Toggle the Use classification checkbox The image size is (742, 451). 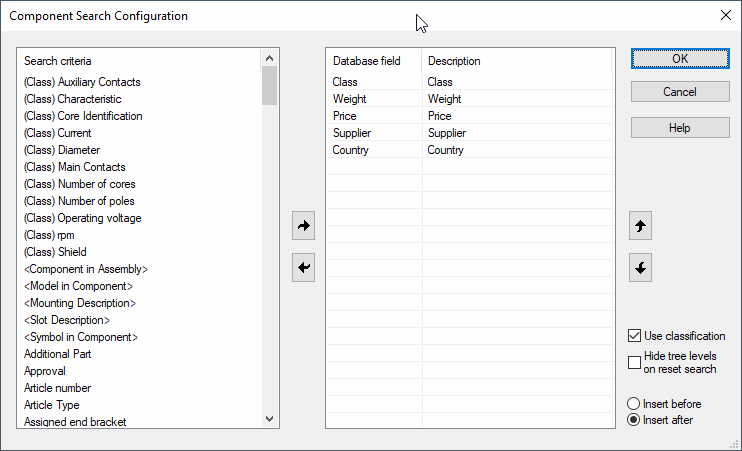(x=634, y=336)
